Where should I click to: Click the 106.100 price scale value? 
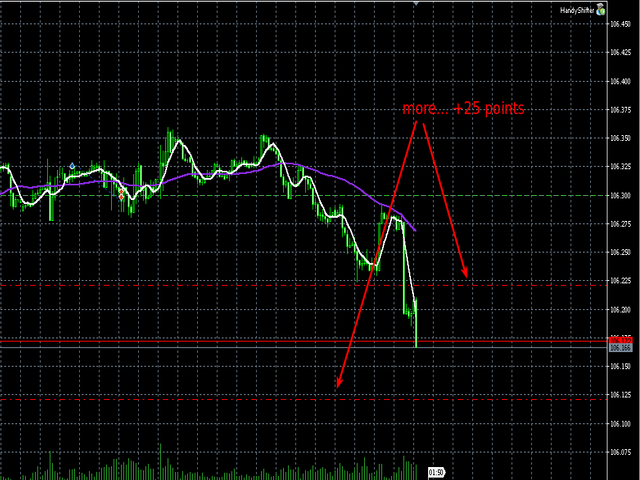tap(620, 424)
